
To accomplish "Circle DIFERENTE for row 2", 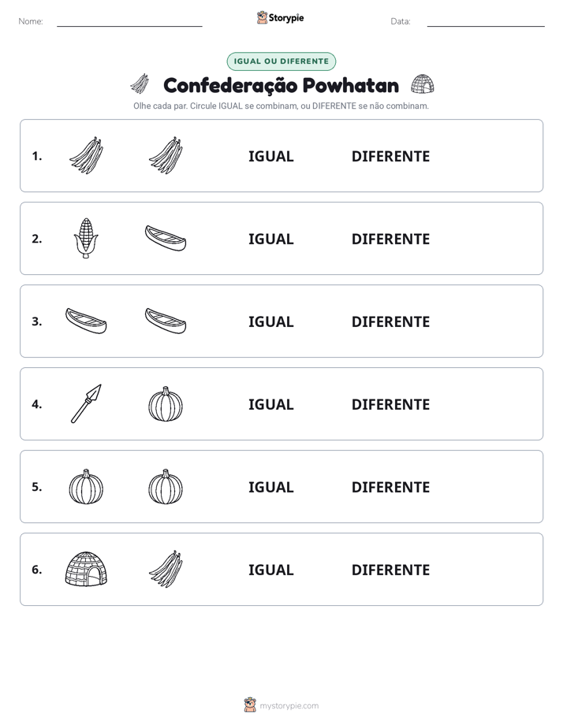I will tap(390, 239).
